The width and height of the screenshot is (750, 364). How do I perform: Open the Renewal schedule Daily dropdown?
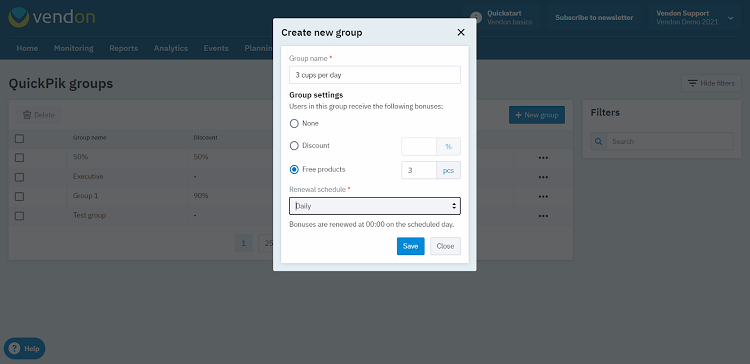[375, 206]
